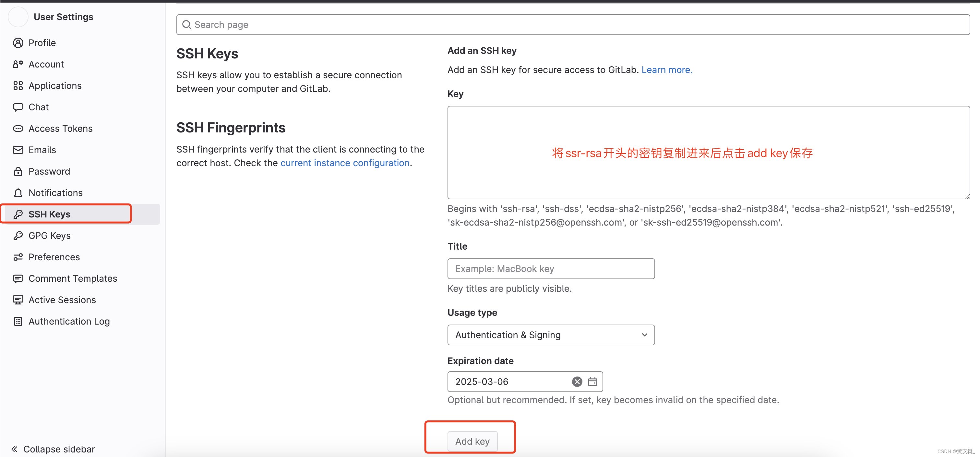Open the Usage type dropdown
The height and width of the screenshot is (457, 980).
pos(551,335)
